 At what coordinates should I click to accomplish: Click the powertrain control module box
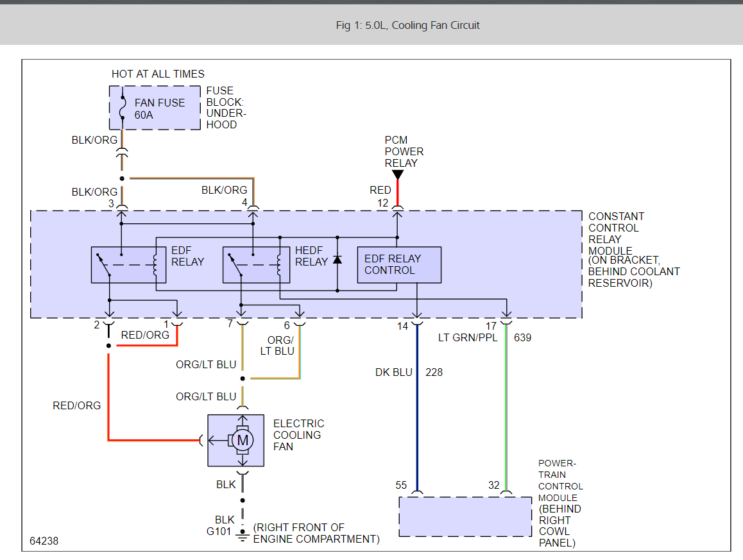point(465,517)
